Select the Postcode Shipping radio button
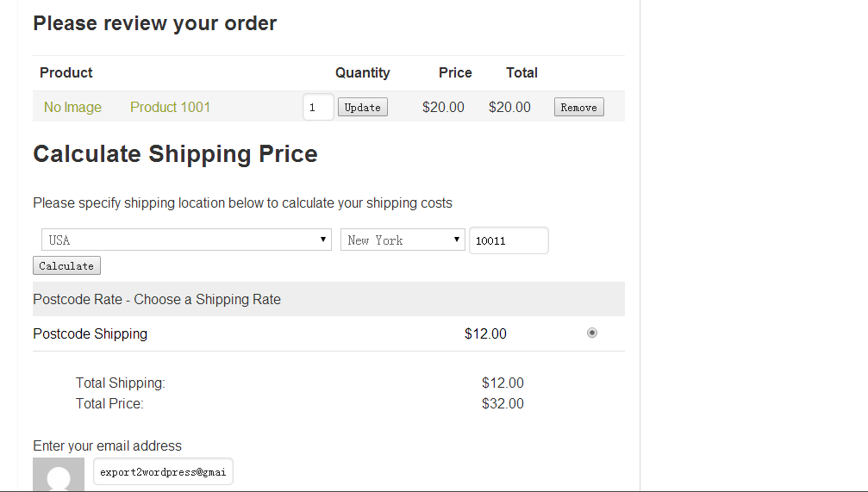Viewport: 868px width, 492px height. 592,333
